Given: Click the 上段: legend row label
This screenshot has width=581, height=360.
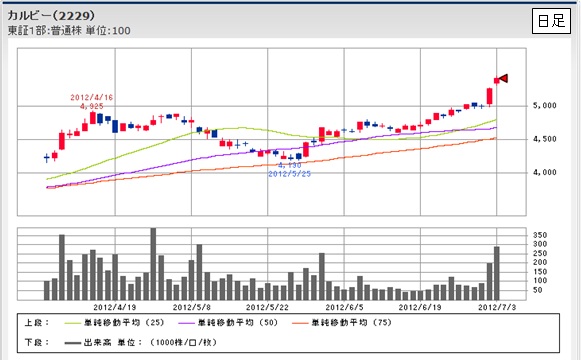Looking at the screenshot, I should 37,323.
